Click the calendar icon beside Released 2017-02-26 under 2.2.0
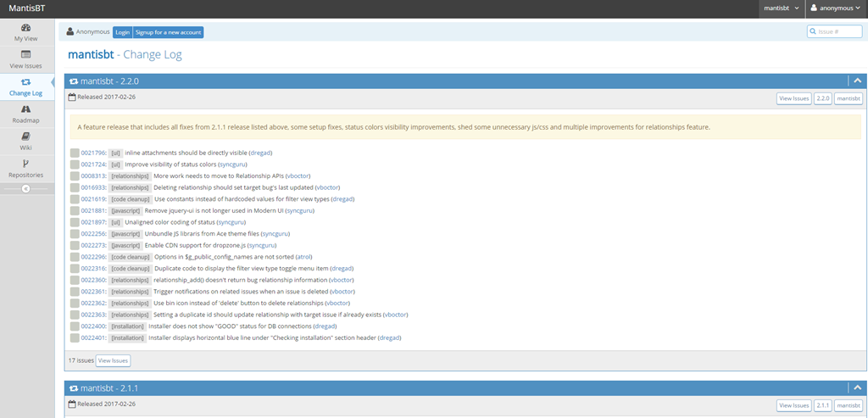 (72, 97)
